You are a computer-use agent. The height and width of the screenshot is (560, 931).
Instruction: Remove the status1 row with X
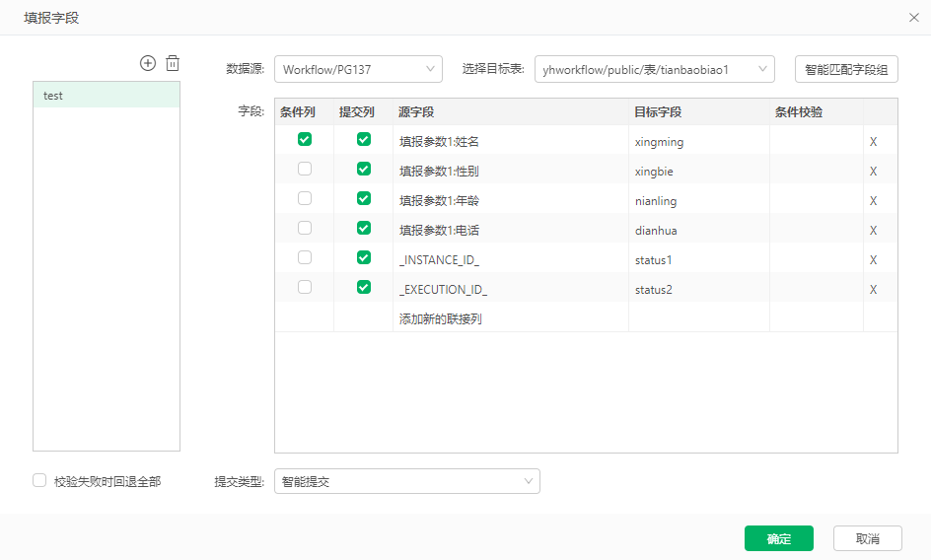[x=873, y=260]
